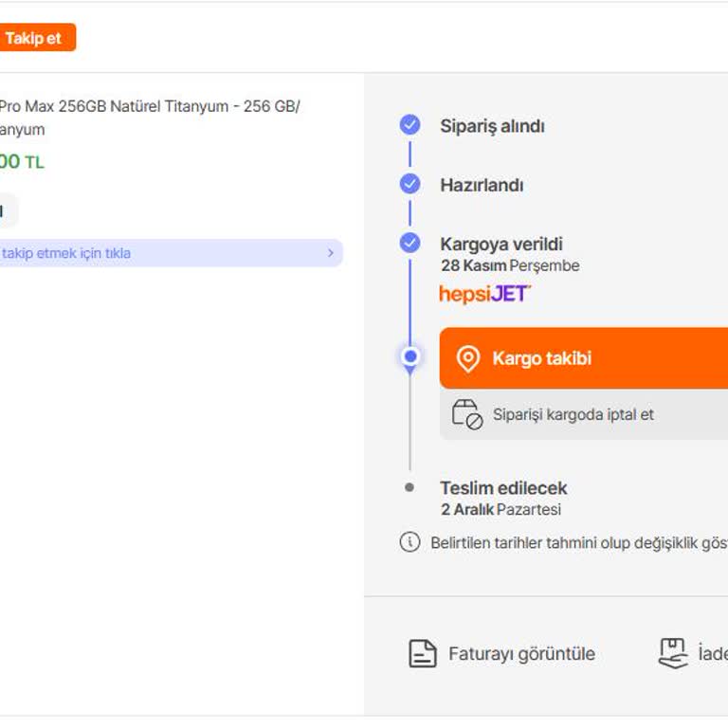The image size is (728, 728).
Task: Click the grey Teslim edilecek timeline dot
Action: coord(409,487)
